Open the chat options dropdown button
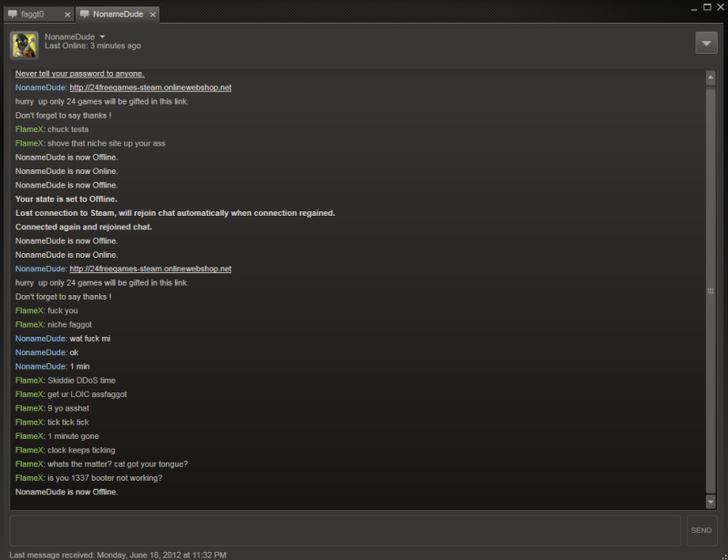The width and height of the screenshot is (728, 560). 706,43
